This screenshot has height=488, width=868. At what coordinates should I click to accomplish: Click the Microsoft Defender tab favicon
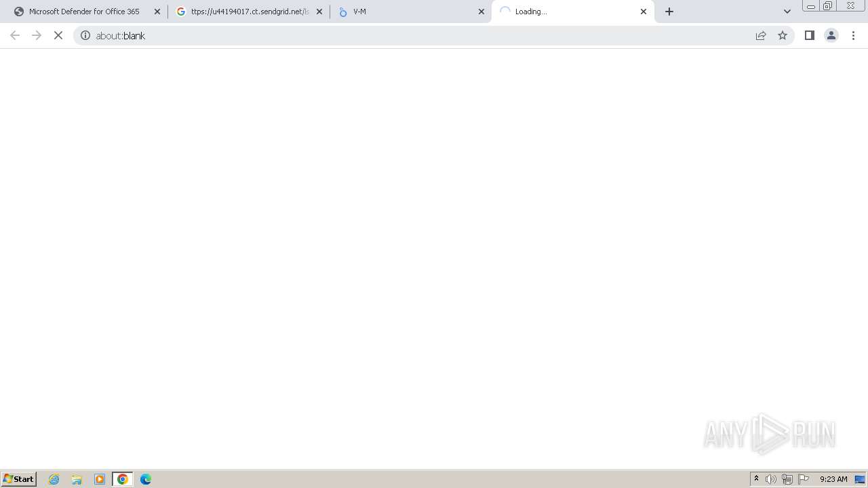pos(19,12)
